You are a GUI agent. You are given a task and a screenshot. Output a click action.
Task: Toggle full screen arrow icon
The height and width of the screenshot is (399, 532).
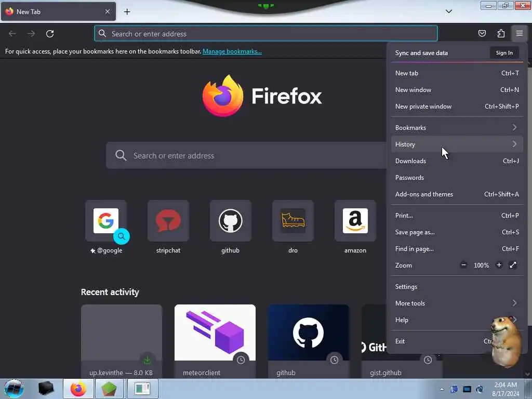513,265
